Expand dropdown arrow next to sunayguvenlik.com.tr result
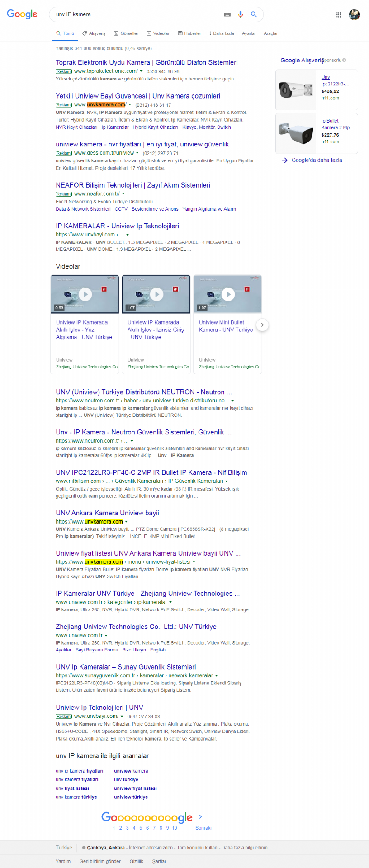This screenshot has width=369, height=868. pyautogui.click(x=216, y=676)
